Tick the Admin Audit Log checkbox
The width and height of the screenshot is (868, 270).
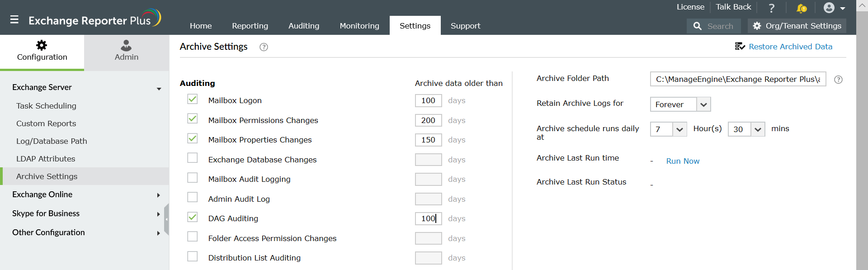(x=193, y=197)
